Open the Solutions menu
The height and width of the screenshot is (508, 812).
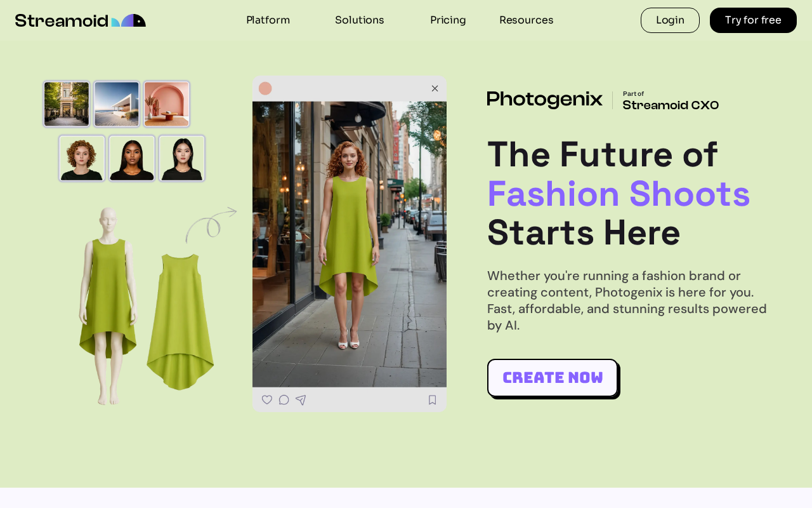[x=360, y=20]
